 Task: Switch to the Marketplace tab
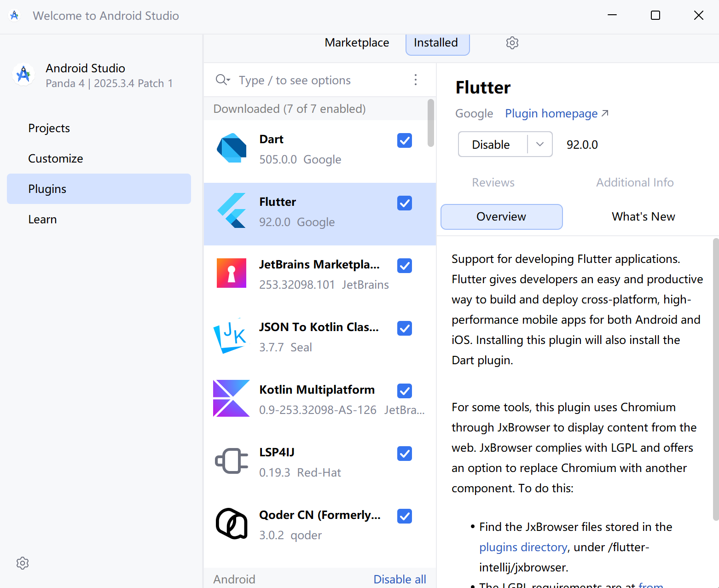click(357, 43)
